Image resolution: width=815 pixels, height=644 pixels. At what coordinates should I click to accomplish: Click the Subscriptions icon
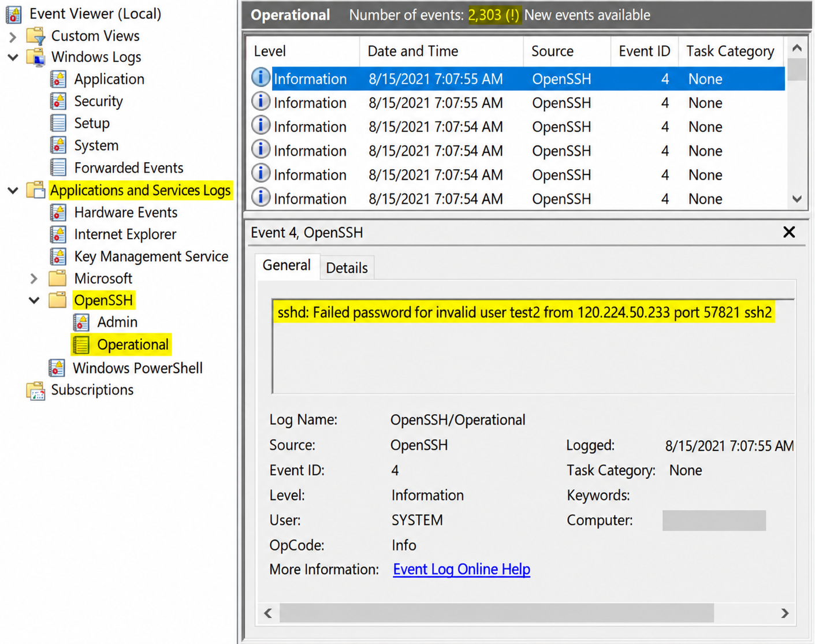tap(36, 390)
